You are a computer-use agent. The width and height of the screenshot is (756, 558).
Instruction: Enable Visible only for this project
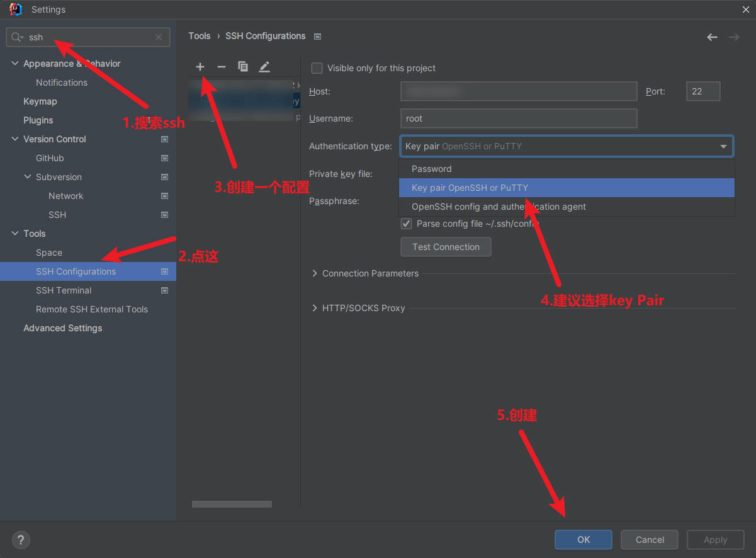click(x=317, y=68)
